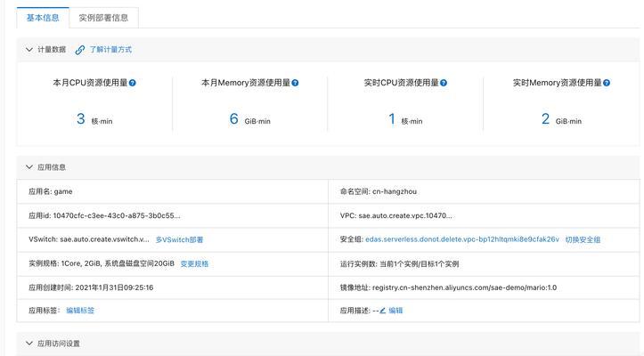Select the 应用创建时间 2021年1月31日 text
This screenshot has width=644, height=356.
pyautogui.click(x=91, y=287)
